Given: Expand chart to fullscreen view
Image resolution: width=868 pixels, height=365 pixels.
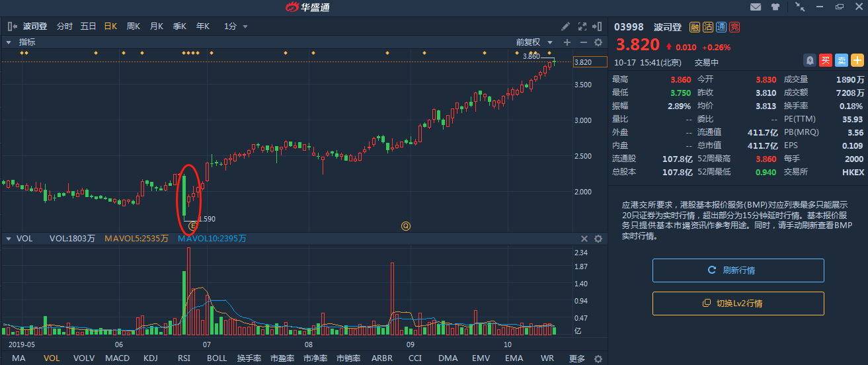Looking at the screenshot, I should pos(582,26).
